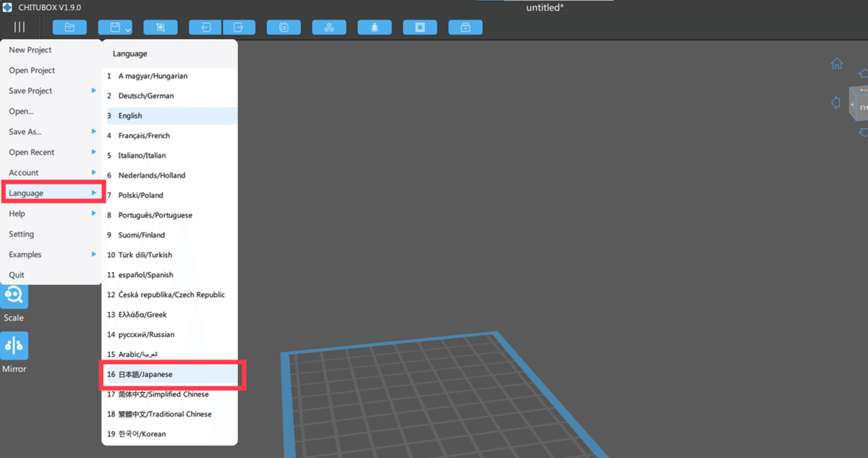Select Quit from the menu
This screenshot has height=458, width=868.
[x=51, y=275]
